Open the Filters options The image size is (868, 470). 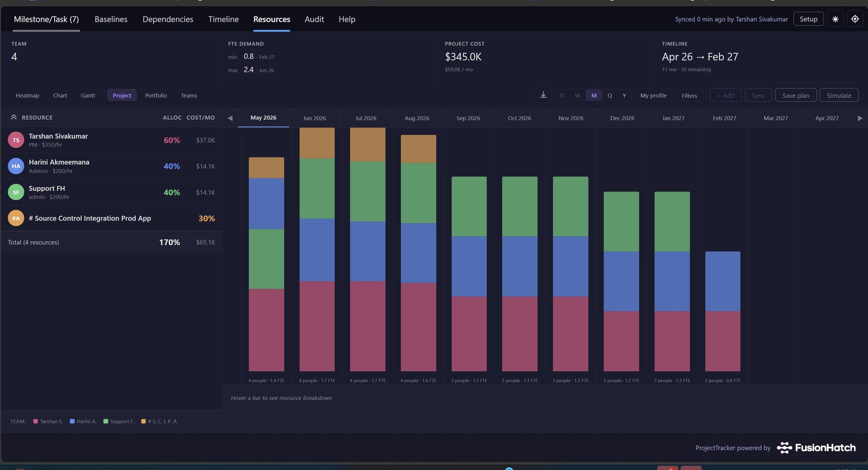pos(689,95)
